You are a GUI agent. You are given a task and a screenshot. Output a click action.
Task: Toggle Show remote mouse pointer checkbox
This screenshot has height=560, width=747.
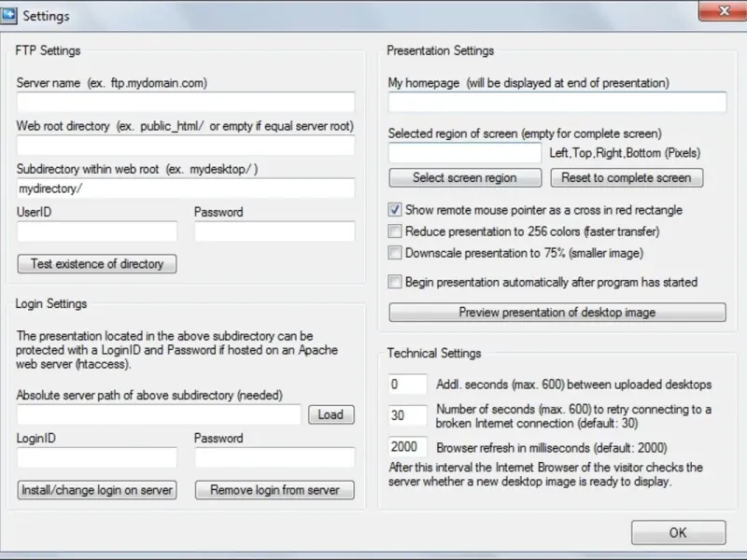(396, 210)
